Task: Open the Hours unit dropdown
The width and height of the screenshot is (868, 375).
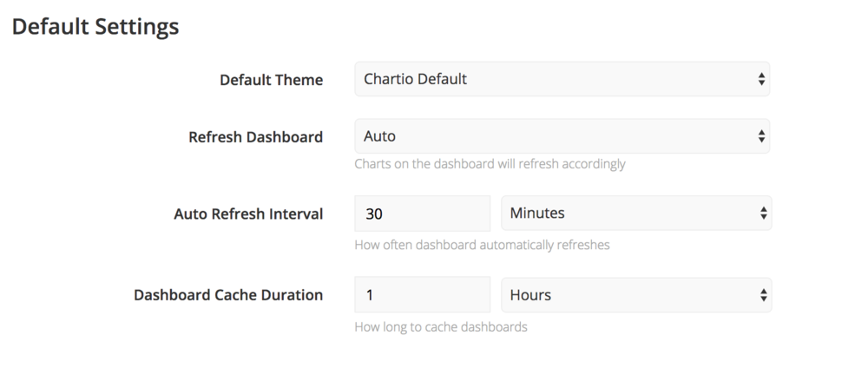Action: point(636,294)
